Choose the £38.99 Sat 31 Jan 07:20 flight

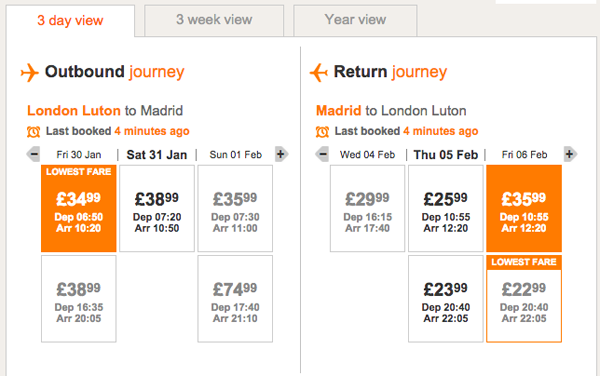point(157,208)
